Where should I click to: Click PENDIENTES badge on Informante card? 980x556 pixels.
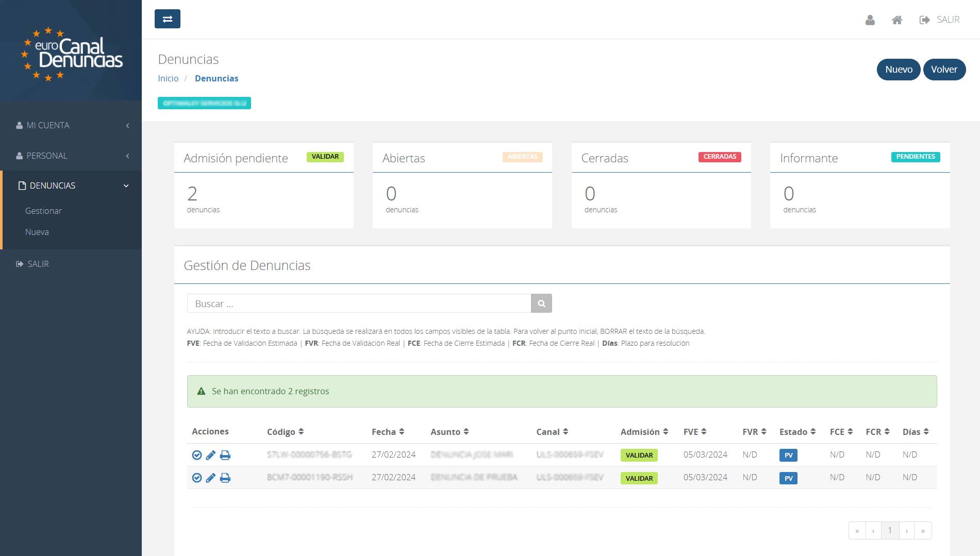916,157
